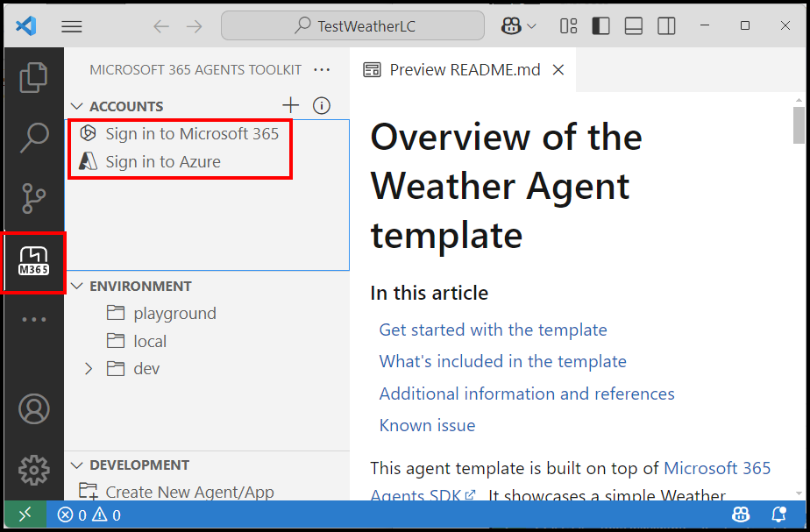Viewport: 810px width, 532px height.
Task: Open the Known issue link
Action: (x=427, y=425)
